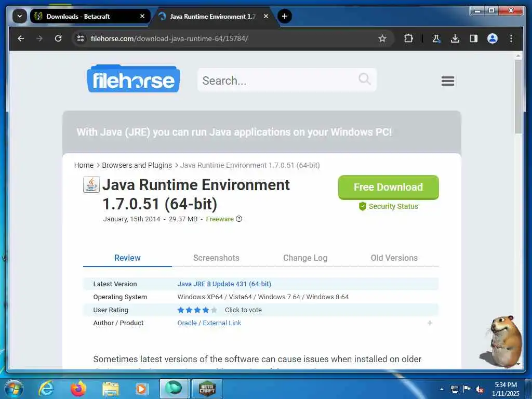Select the Java Runtime Environment tab

[x=212, y=16]
